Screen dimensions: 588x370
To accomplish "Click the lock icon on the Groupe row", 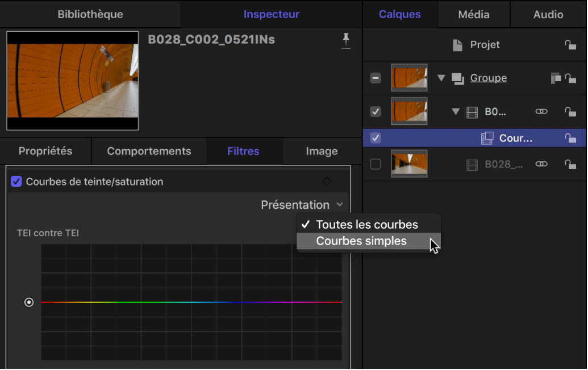I will (x=570, y=78).
